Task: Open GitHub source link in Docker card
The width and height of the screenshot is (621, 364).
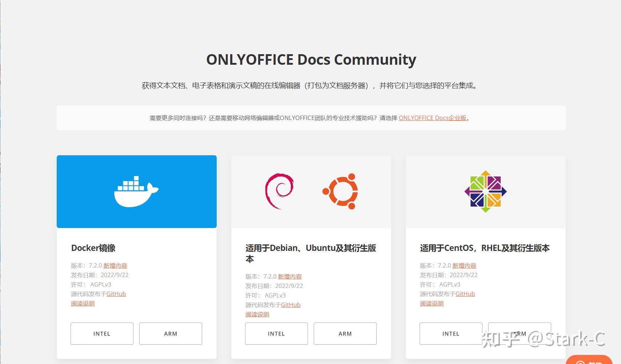Action: tap(116, 294)
